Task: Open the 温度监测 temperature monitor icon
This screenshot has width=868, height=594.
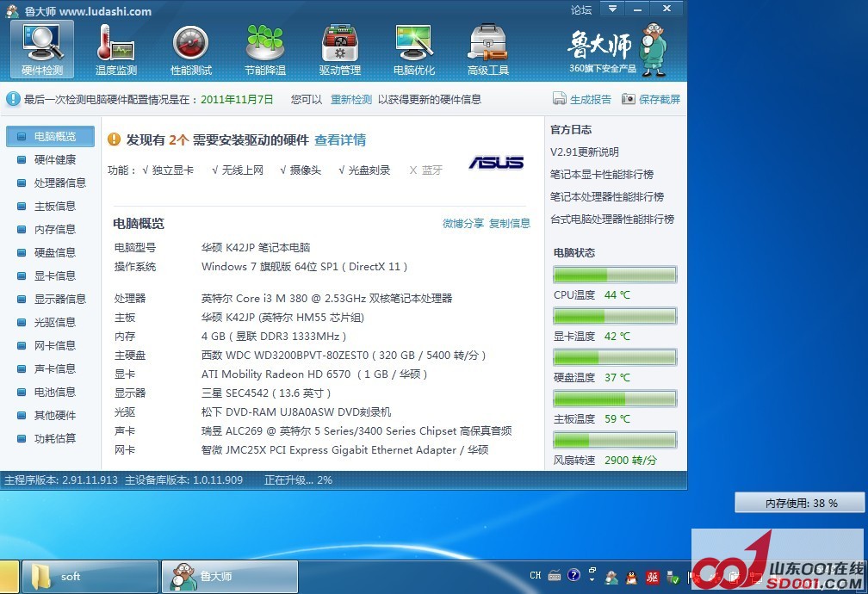Action: (115, 48)
